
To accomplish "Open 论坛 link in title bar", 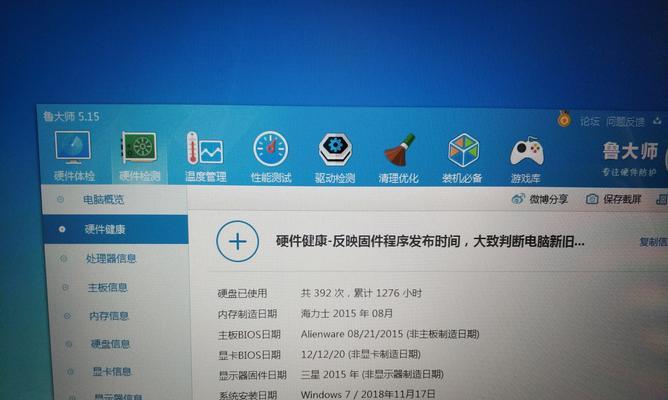I will click(590, 121).
